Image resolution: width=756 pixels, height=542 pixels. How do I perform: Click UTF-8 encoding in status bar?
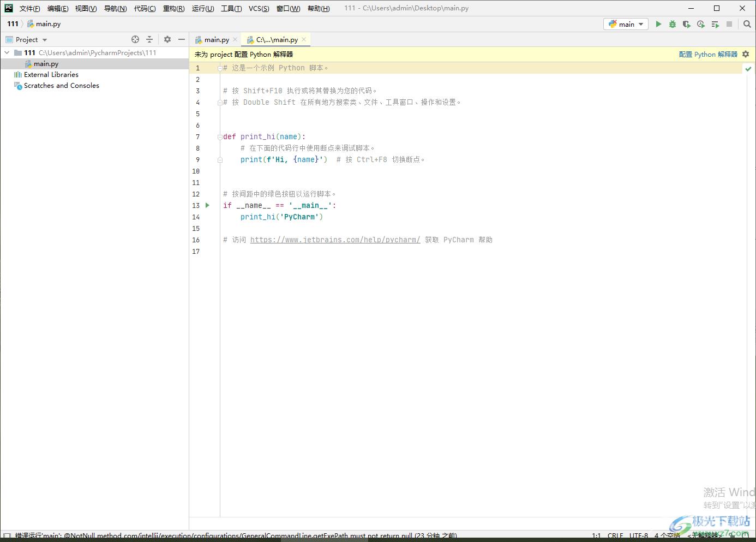coord(639,536)
